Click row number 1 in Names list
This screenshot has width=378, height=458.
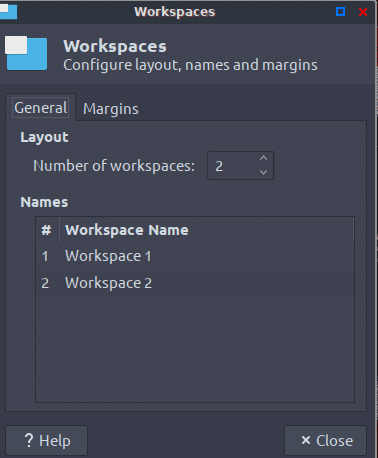click(45, 257)
